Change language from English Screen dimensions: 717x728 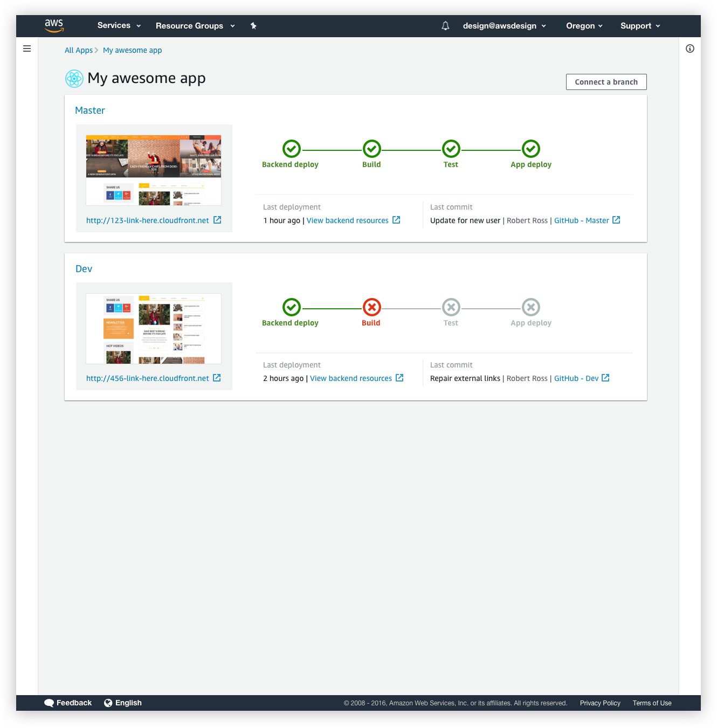click(x=123, y=703)
